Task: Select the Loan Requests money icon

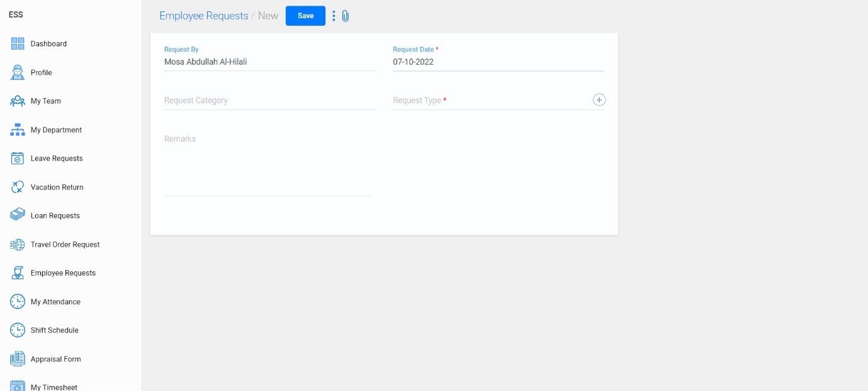Action: [x=19, y=215]
